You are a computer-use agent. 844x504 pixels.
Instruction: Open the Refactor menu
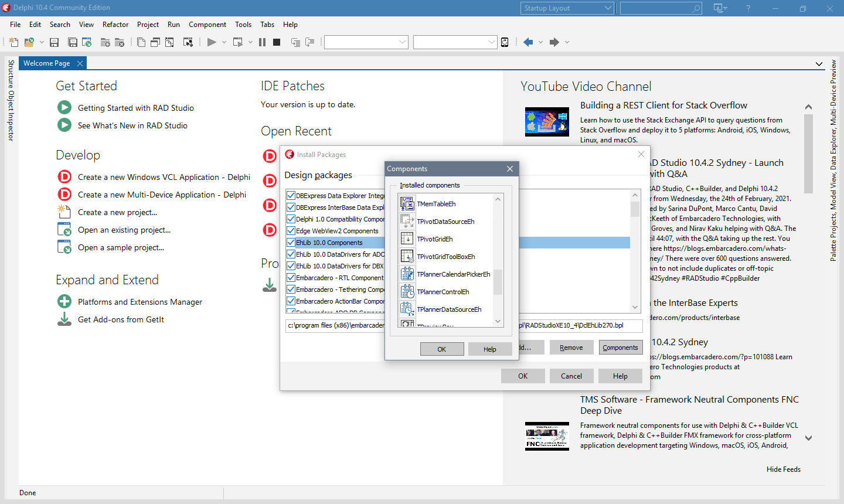coord(115,25)
